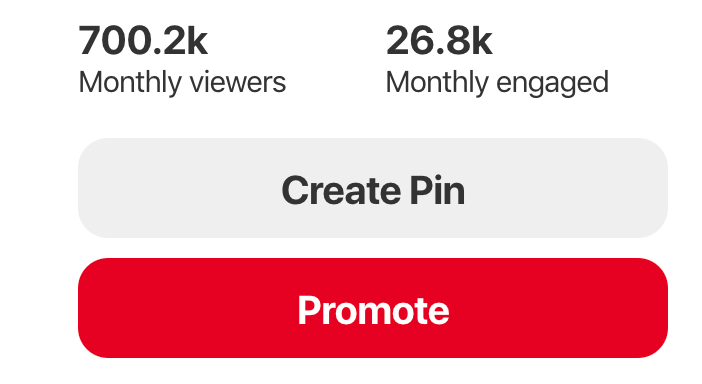Tap the white Promote text
Viewport: 702px width, 384px height.
tap(373, 311)
